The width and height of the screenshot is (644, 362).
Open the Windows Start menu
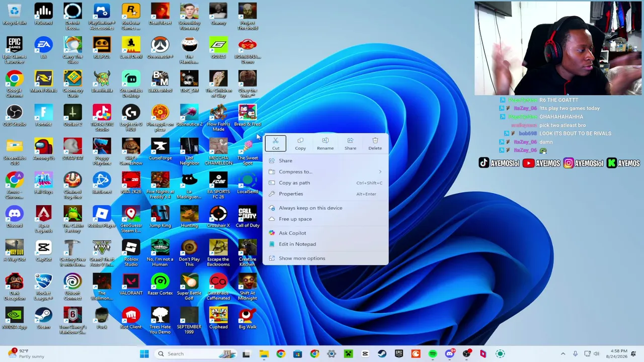tap(144, 354)
